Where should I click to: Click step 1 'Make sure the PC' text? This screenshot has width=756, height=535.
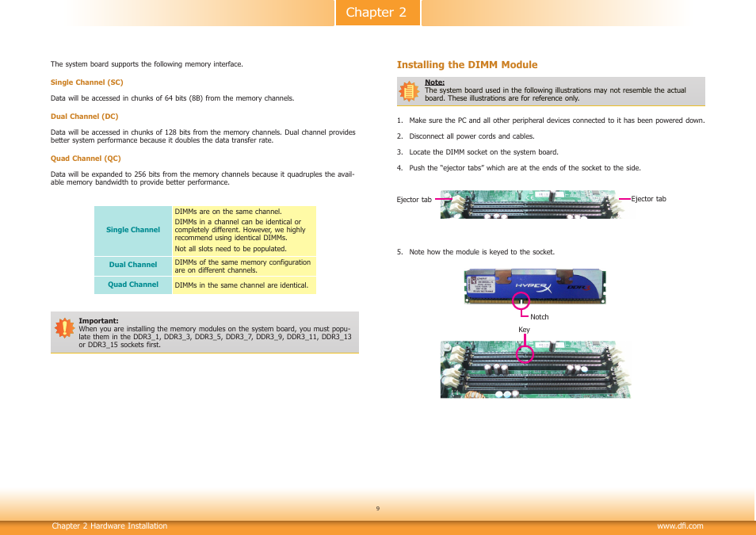(557, 120)
